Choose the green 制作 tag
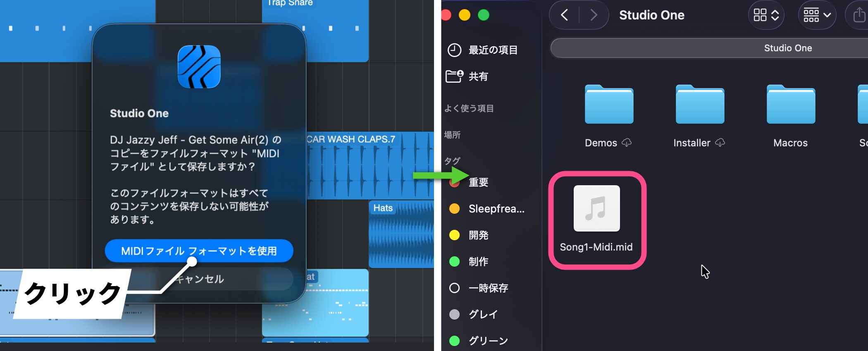868x351 pixels. [x=478, y=262]
